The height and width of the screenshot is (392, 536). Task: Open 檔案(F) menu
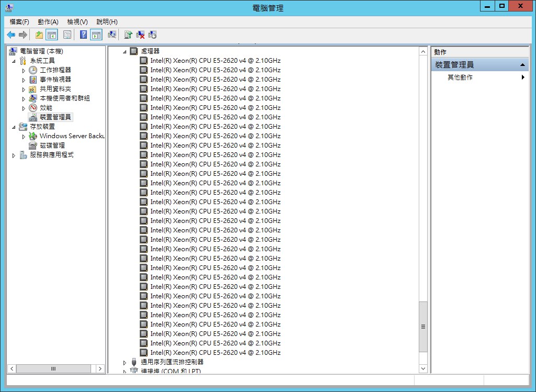[19, 22]
